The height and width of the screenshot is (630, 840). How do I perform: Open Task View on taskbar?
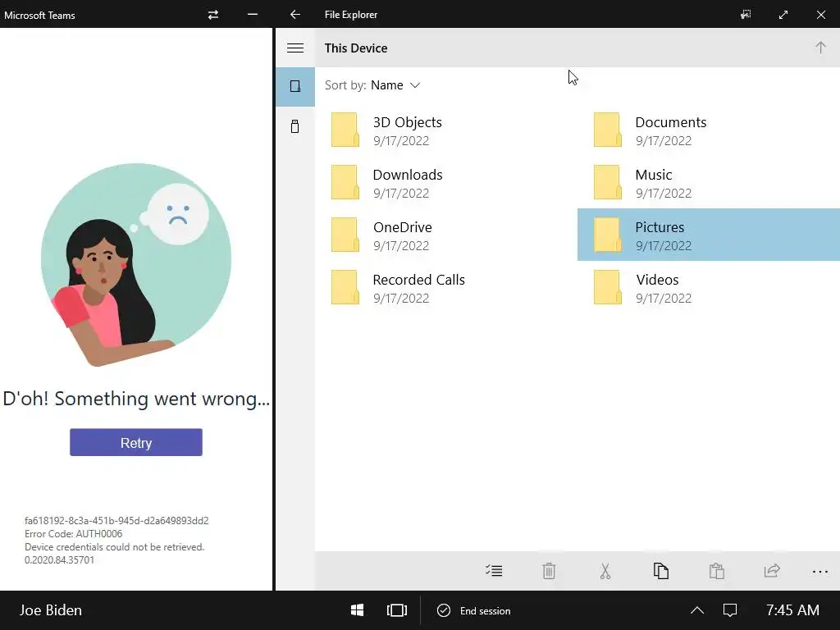(397, 610)
